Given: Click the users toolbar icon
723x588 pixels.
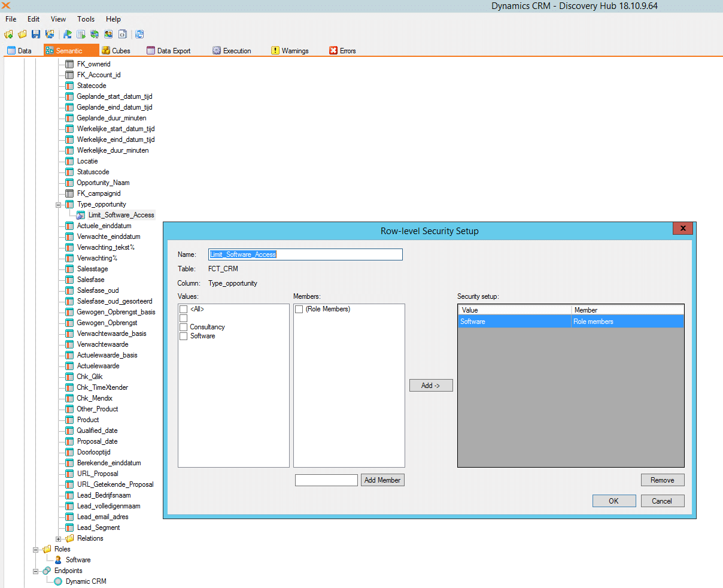Looking at the screenshot, I should pos(108,34).
